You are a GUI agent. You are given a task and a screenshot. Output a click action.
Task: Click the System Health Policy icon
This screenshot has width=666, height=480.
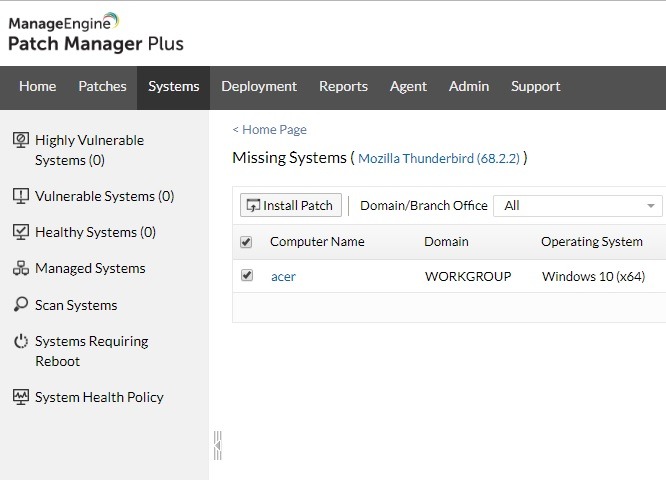21,397
